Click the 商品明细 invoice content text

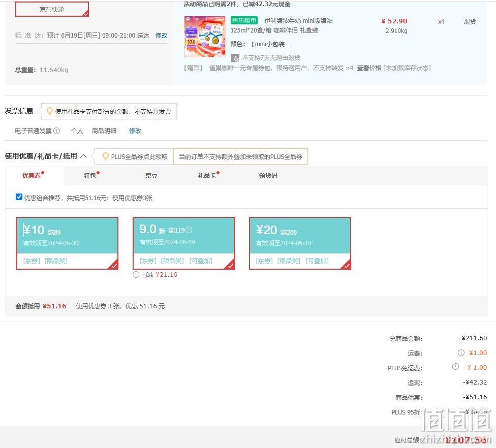(x=104, y=131)
